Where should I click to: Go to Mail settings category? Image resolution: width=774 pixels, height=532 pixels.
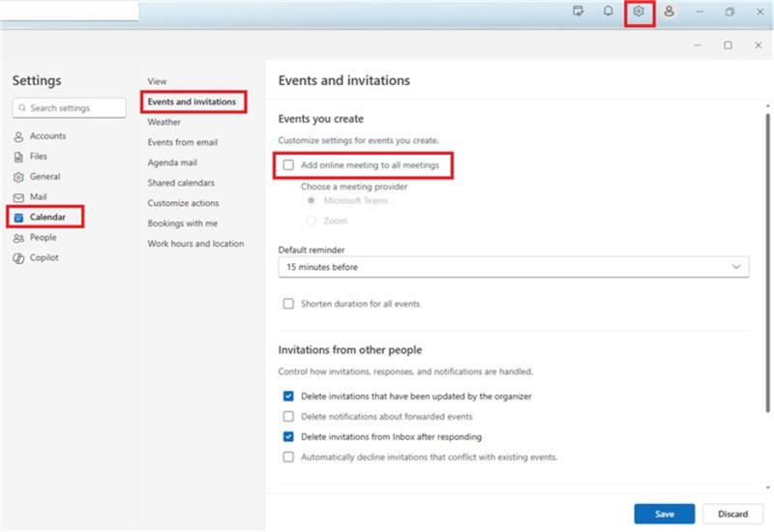pyautogui.click(x=38, y=196)
